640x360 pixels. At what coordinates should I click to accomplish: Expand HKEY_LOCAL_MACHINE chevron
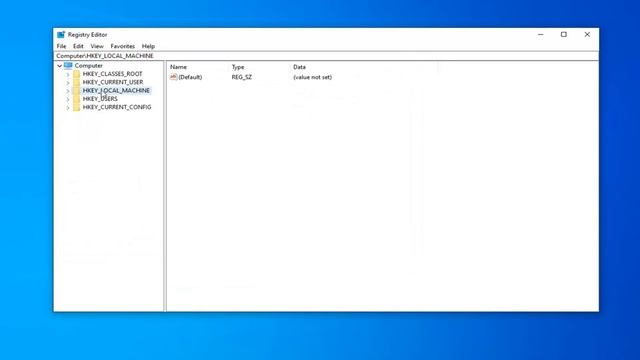pos(68,91)
